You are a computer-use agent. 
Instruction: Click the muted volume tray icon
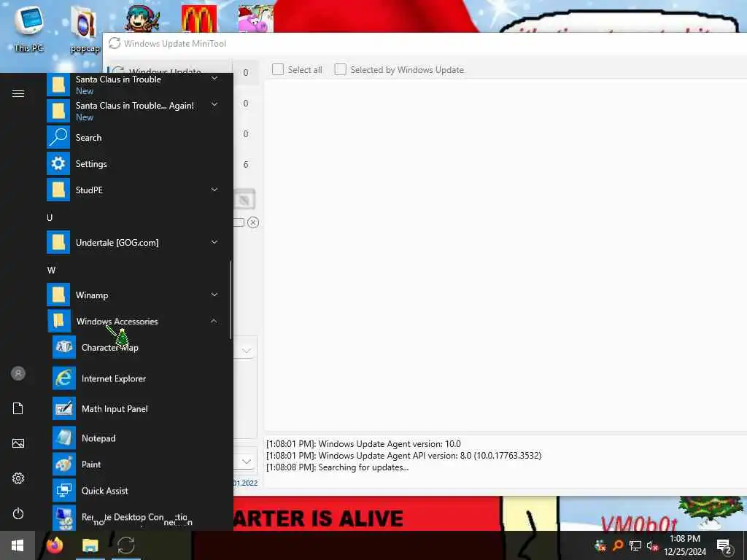(653, 546)
